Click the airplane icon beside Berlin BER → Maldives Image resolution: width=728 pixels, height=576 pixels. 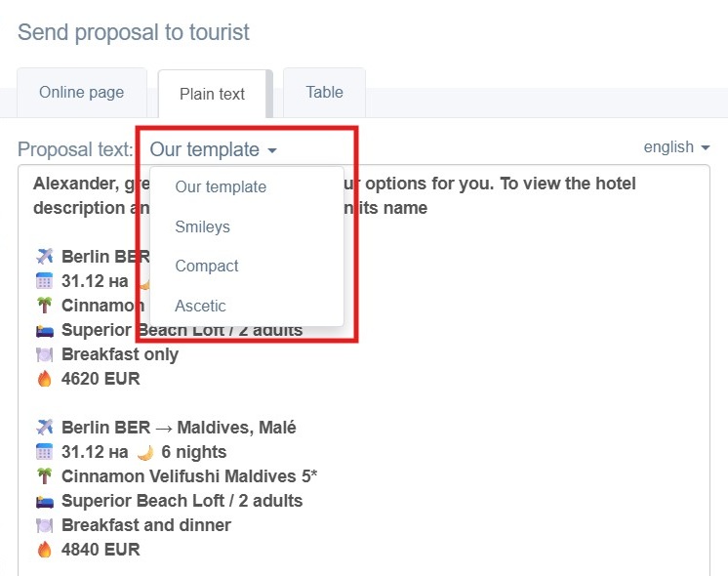pyautogui.click(x=45, y=427)
